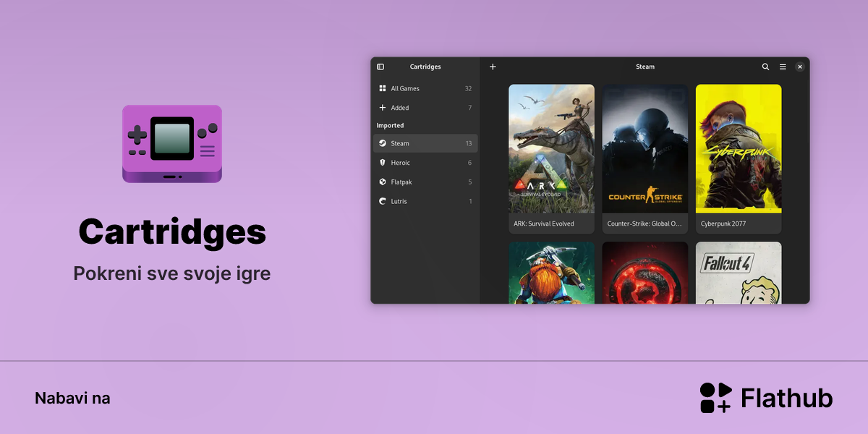Open search with the magnifier icon
Screen dimensions: 868x434
click(x=765, y=67)
